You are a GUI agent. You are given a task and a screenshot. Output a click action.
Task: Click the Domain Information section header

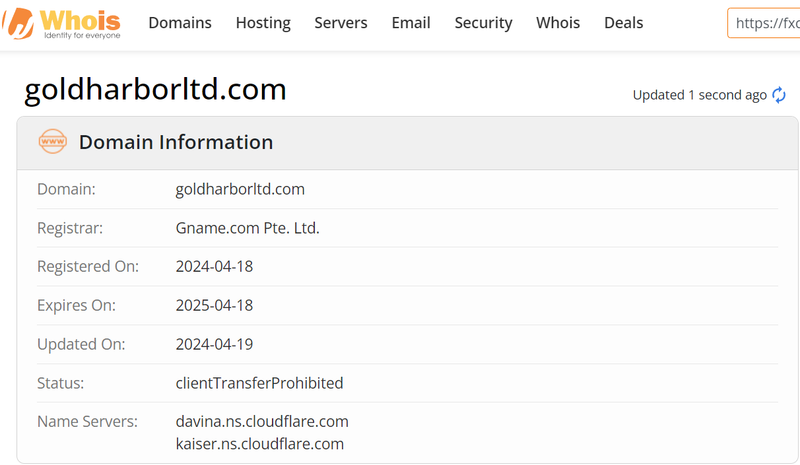click(407, 142)
